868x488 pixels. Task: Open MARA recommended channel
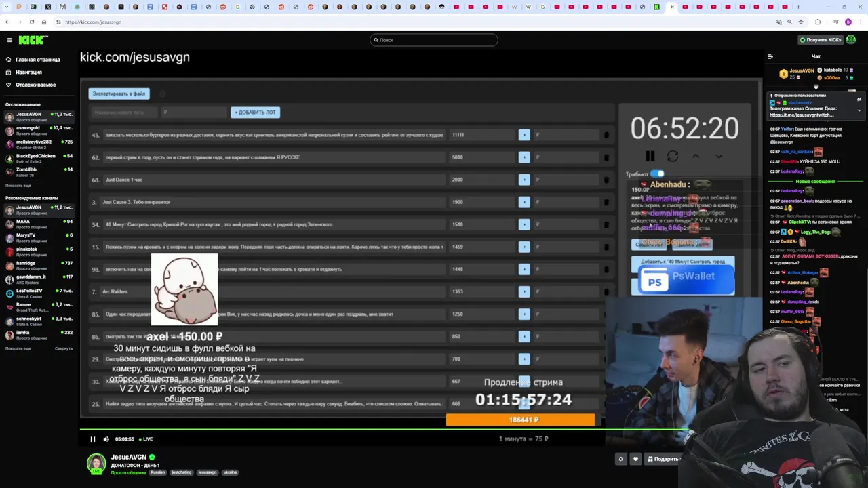[38, 224]
